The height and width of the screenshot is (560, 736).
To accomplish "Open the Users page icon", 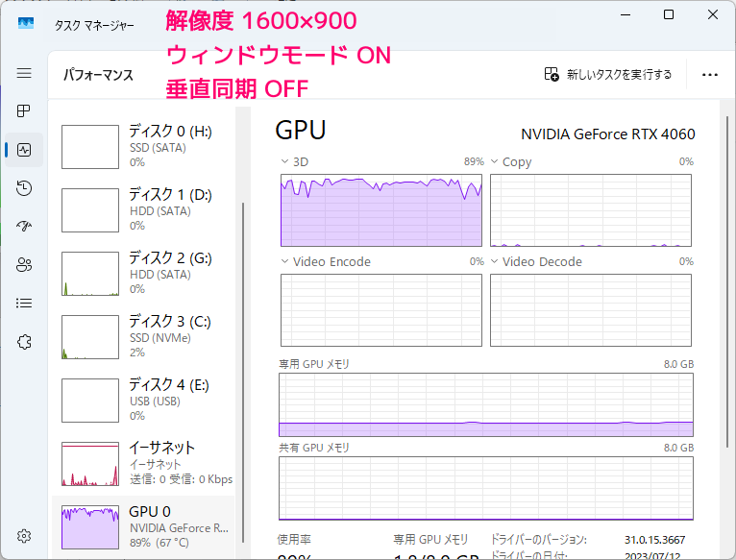I will (24, 265).
